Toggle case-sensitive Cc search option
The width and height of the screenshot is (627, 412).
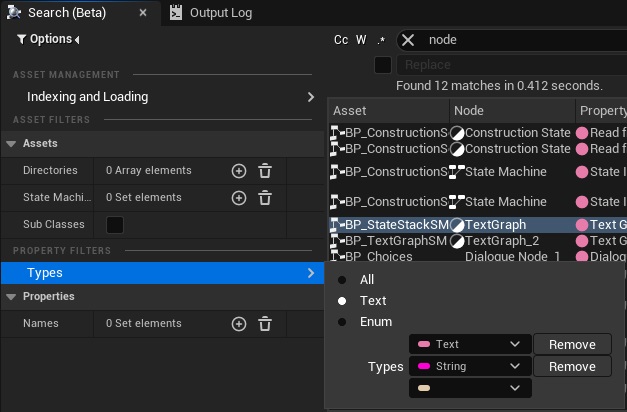tap(341, 40)
